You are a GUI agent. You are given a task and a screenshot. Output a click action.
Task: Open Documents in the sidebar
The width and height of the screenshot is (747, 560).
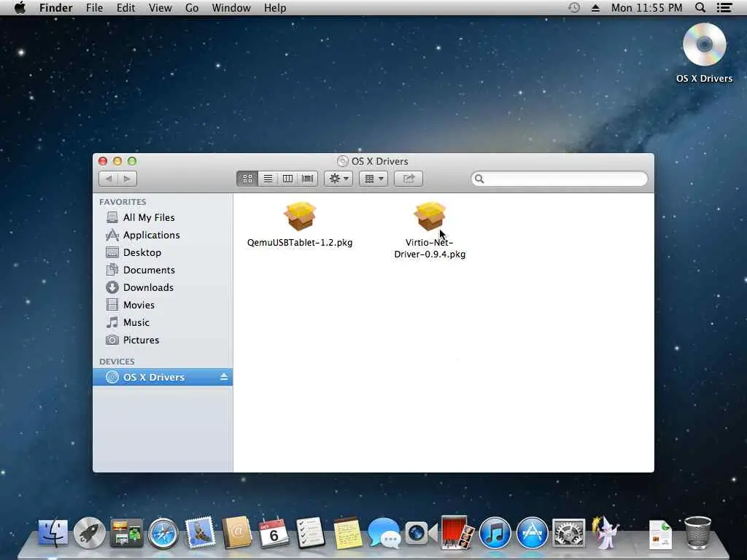(x=163, y=270)
